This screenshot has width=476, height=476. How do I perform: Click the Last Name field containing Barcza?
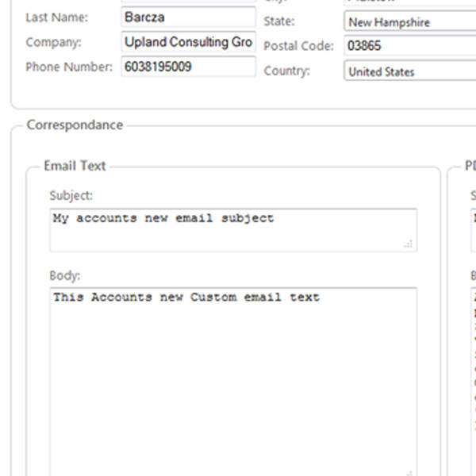point(189,17)
